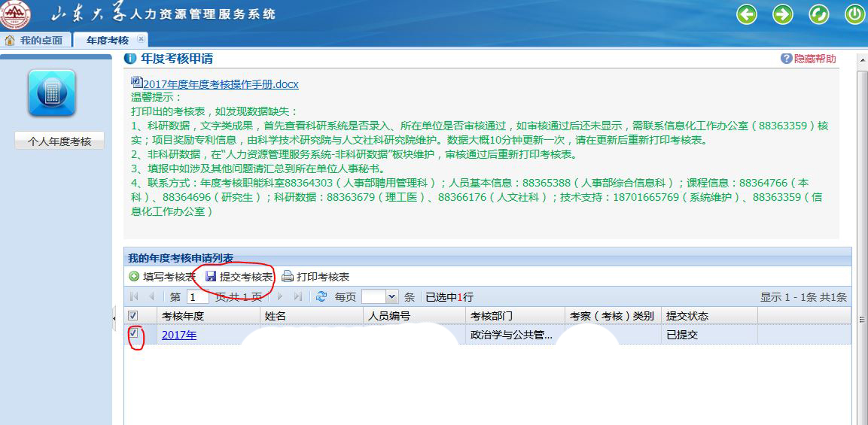Click the Shandong University logo emblem
The image size is (868, 425).
point(15,14)
